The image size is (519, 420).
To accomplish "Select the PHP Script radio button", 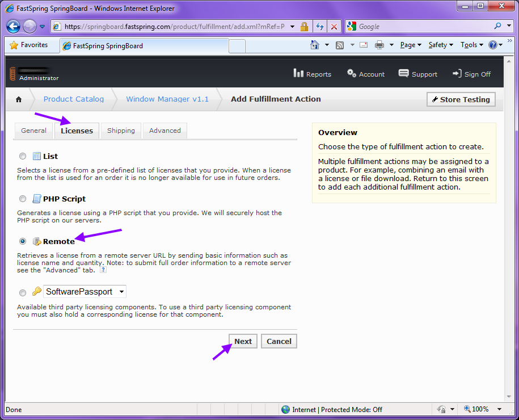I will (23, 199).
